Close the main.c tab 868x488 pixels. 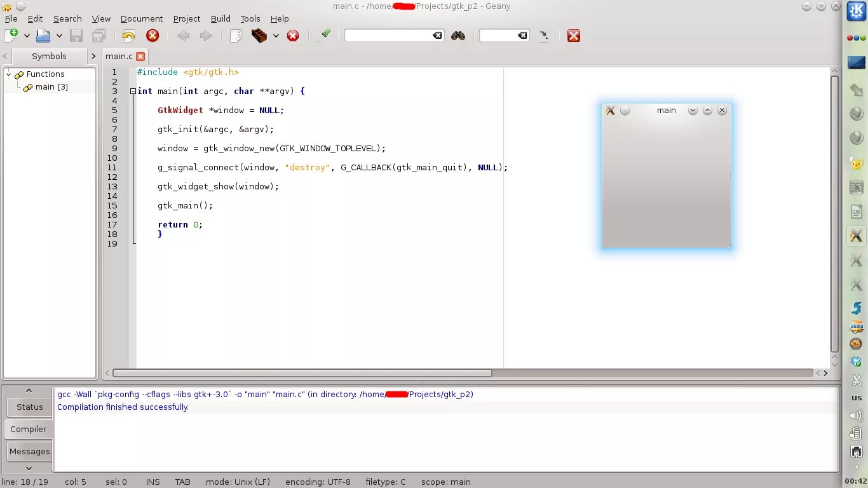(x=140, y=57)
